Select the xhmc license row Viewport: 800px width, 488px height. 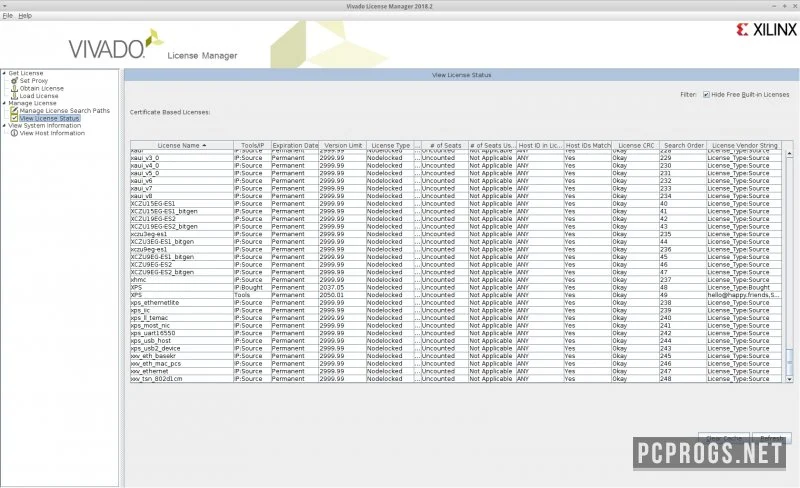(456, 280)
